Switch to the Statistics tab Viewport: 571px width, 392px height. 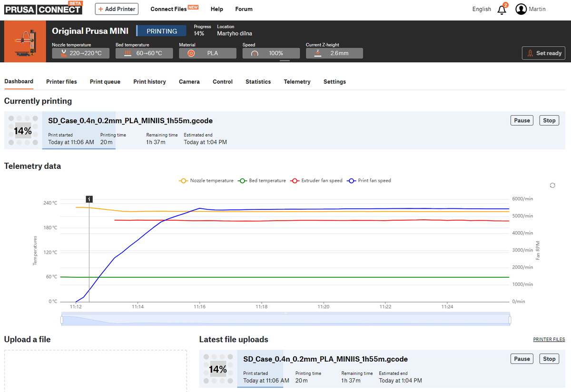pyautogui.click(x=258, y=82)
